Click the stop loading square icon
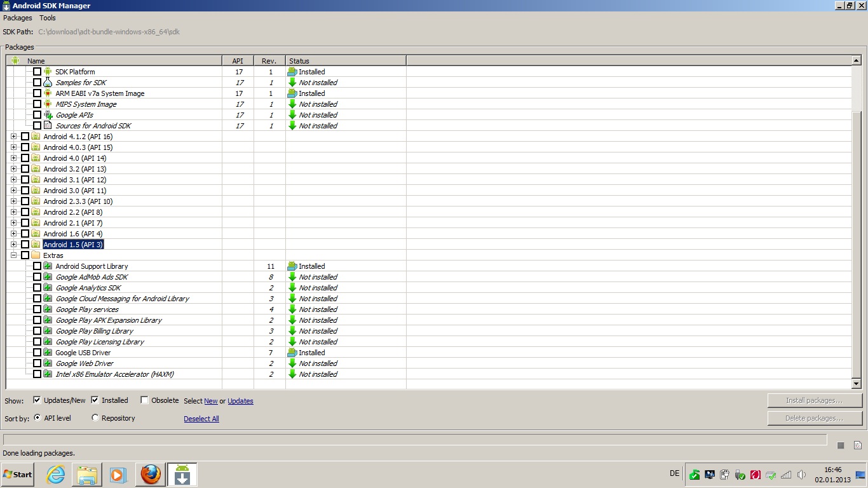 [x=841, y=445]
